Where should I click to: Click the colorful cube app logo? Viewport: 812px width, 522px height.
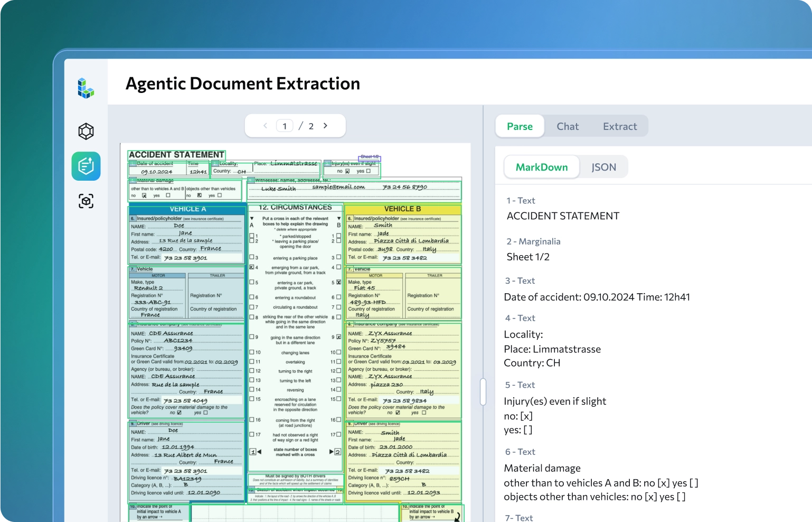click(x=86, y=88)
